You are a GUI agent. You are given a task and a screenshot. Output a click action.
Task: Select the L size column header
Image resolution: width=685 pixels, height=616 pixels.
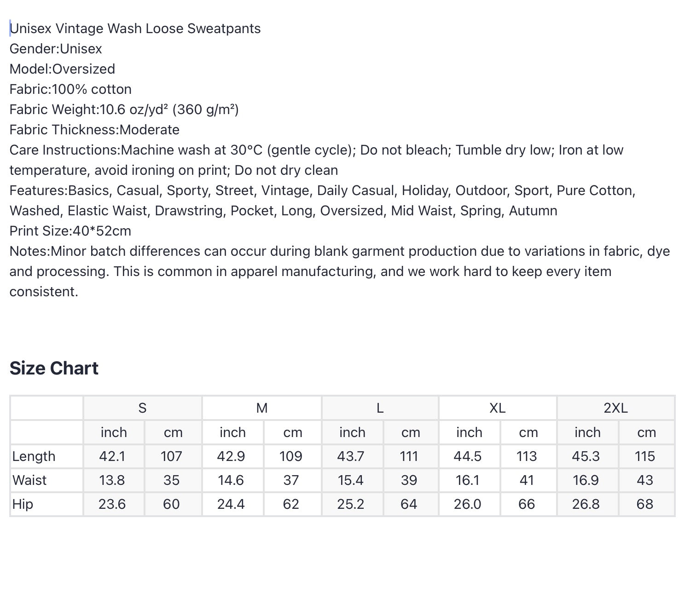click(380, 408)
